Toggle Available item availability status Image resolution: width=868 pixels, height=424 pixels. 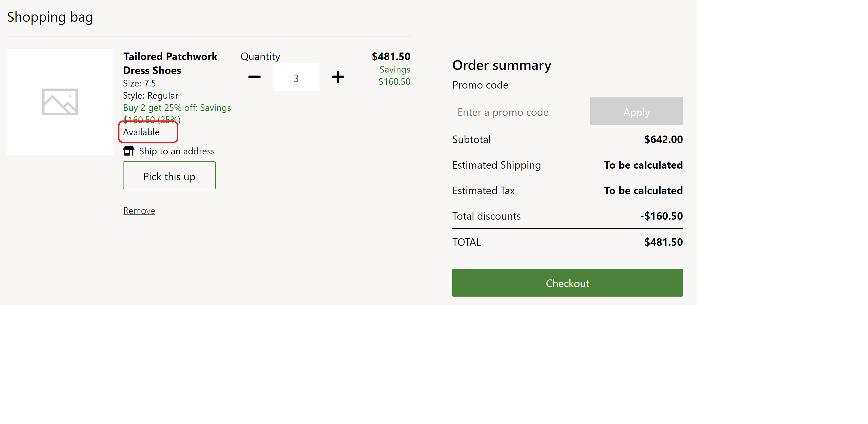pyautogui.click(x=142, y=131)
